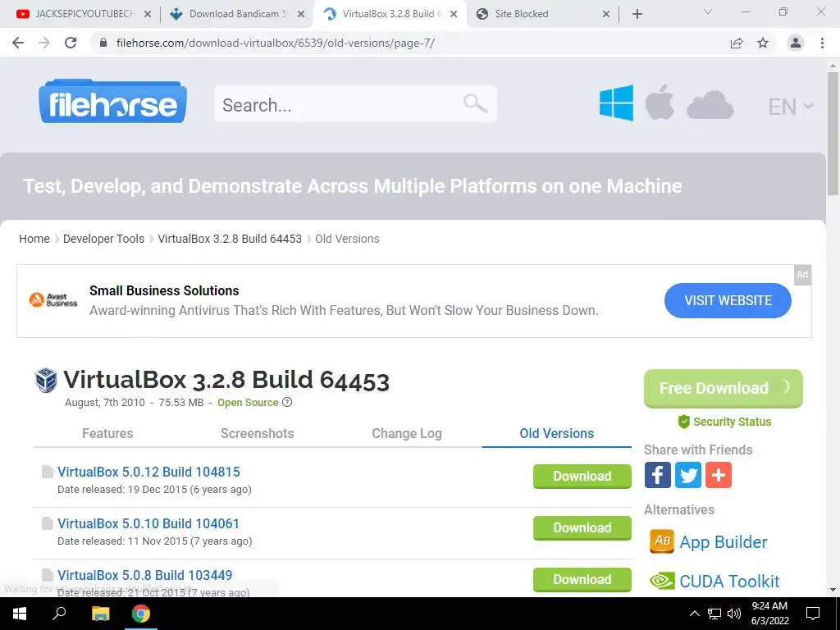This screenshot has width=840, height=630.
Task: Click the FileHorse logo
Action: coord(112,101)
